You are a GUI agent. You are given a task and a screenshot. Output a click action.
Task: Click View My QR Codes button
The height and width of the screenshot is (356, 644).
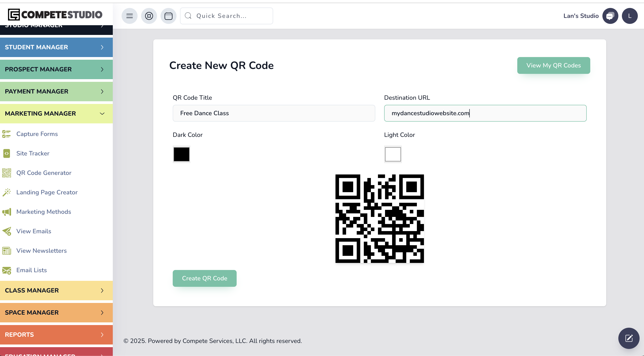click(554, 65)
